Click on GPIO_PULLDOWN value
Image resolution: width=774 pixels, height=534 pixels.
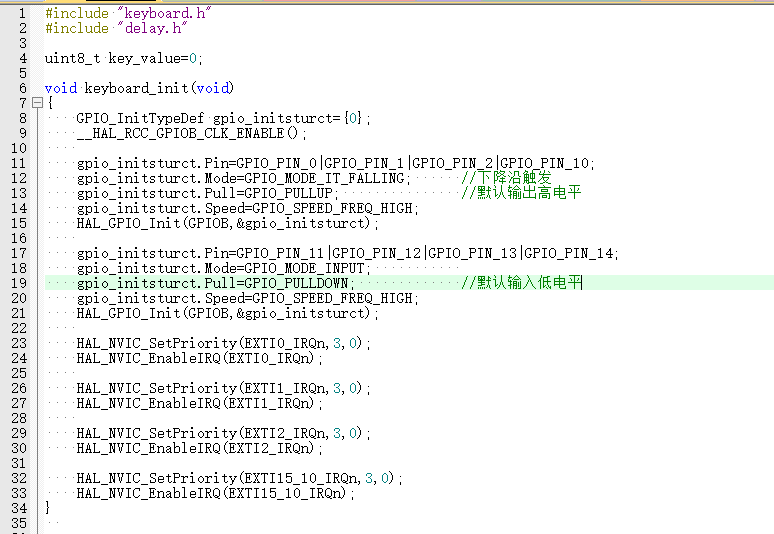[296, 283]
